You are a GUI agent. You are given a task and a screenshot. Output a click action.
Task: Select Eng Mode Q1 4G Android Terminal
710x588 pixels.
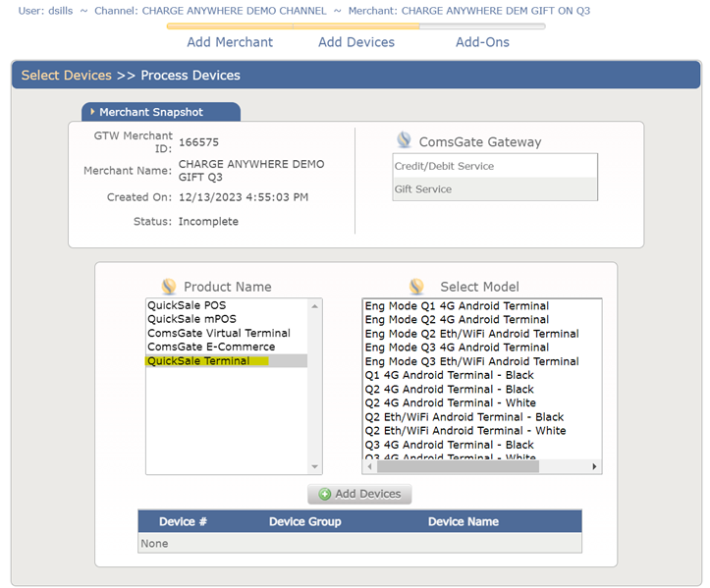point(457,306)
